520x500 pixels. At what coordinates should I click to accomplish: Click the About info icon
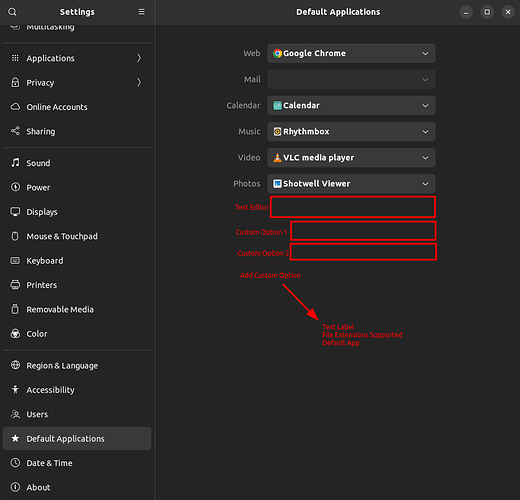(15, 487)
